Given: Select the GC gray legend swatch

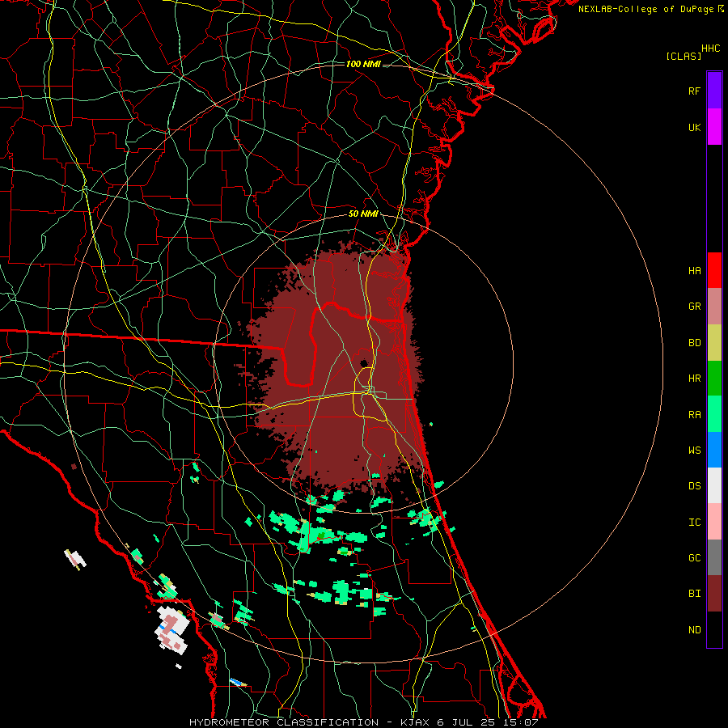Looking at the screenshot, I should (714, 557).
